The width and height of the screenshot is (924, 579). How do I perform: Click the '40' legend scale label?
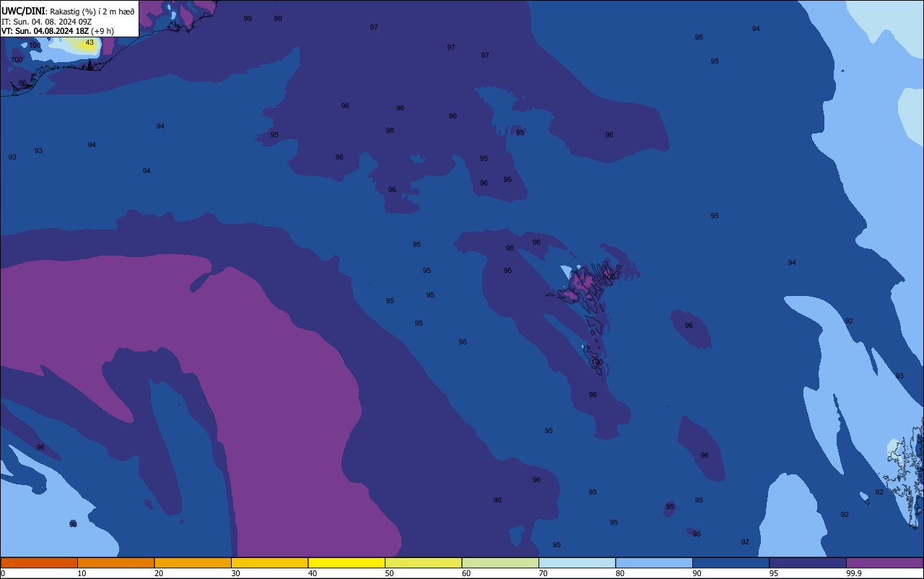(x=313, y=573)
